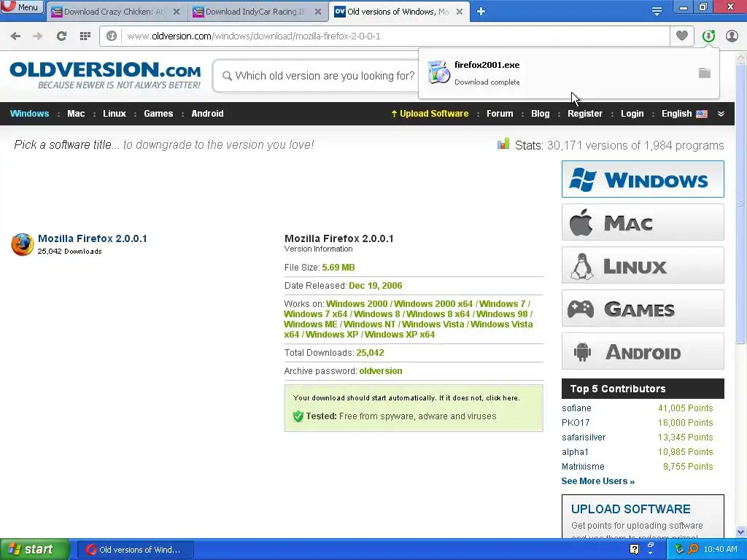
Task: Open the Blog link
Action: tap(541, 114)
